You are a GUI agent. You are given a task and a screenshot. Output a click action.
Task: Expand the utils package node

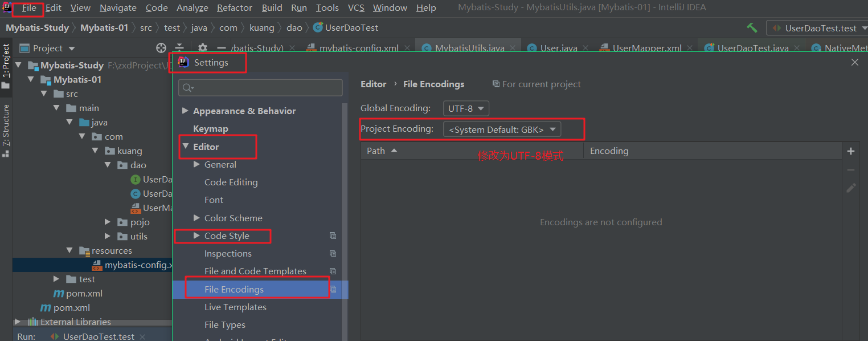click(x=108, y=237)
